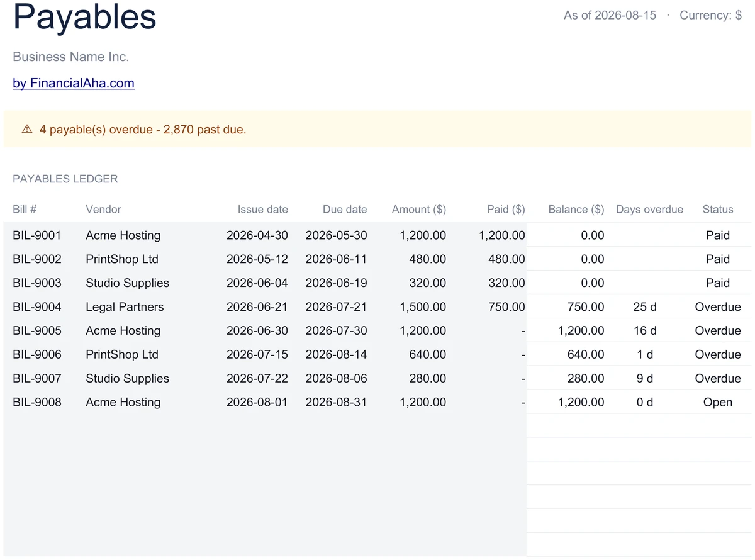The height and width of the screenshot is (560, 755).
Task: Select issue date 2026-08-01
Action: pos(257,403)
